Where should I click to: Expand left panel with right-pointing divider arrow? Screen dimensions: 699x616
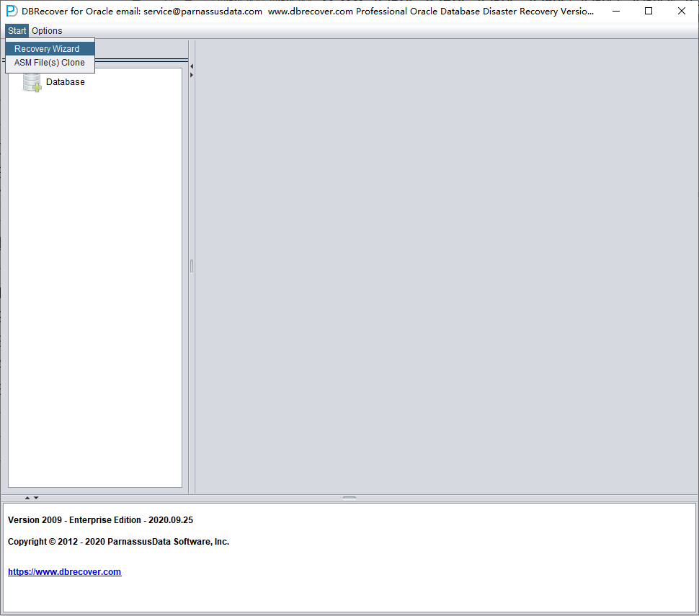click(x=192, y=75)
